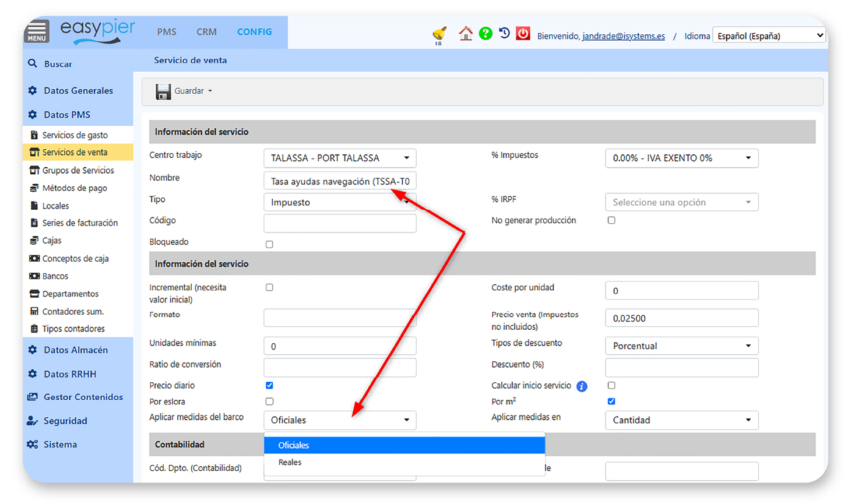Expand the Guardar button arrow
This screenshot has height=504, width=851.
click(210, 91)
